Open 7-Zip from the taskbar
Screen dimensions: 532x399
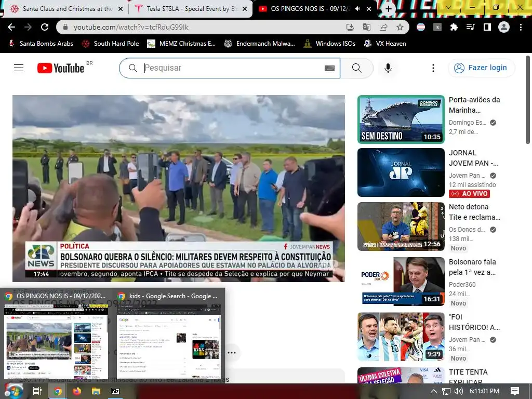[115, 391]
